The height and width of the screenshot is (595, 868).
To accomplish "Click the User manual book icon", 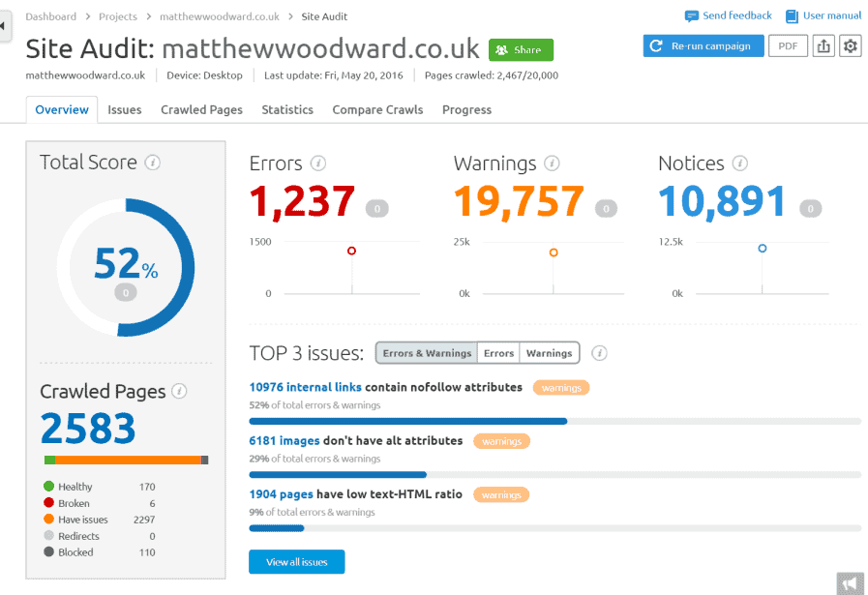I will point(792,16).
